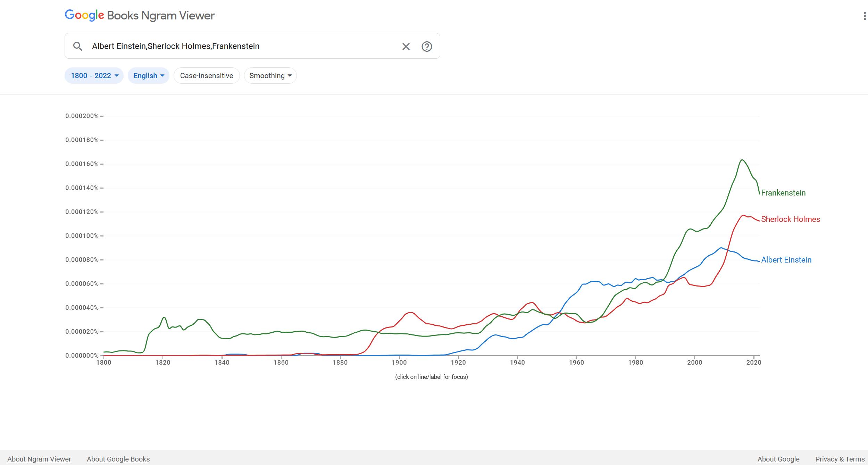This screenshot has width=868, height=465.
Task: Open the Privacy & Terms link
Action: click(x=840, y=459)
